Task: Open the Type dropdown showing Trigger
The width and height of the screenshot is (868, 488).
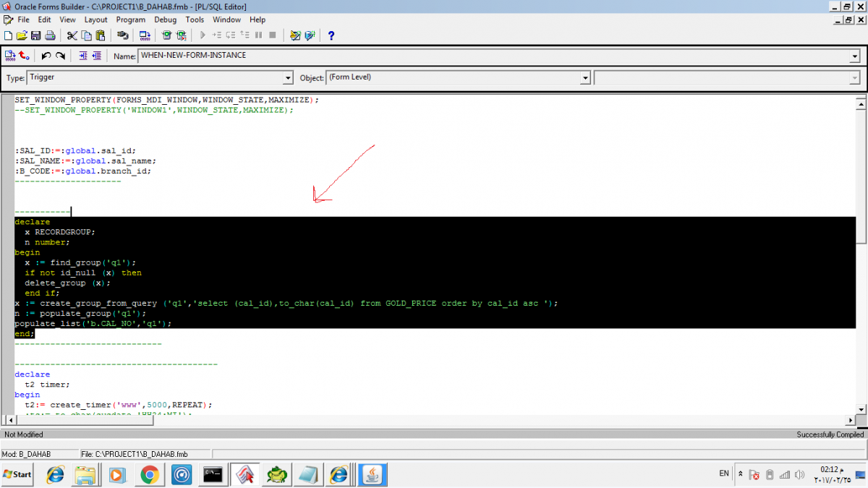Action: [x=288, y=78]
